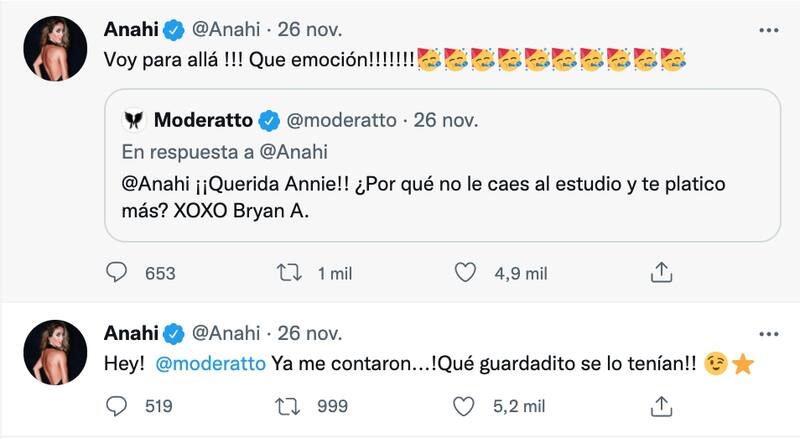Like the tweet with 5,2 mil likes
800x439 pixels.
(464, 406)
